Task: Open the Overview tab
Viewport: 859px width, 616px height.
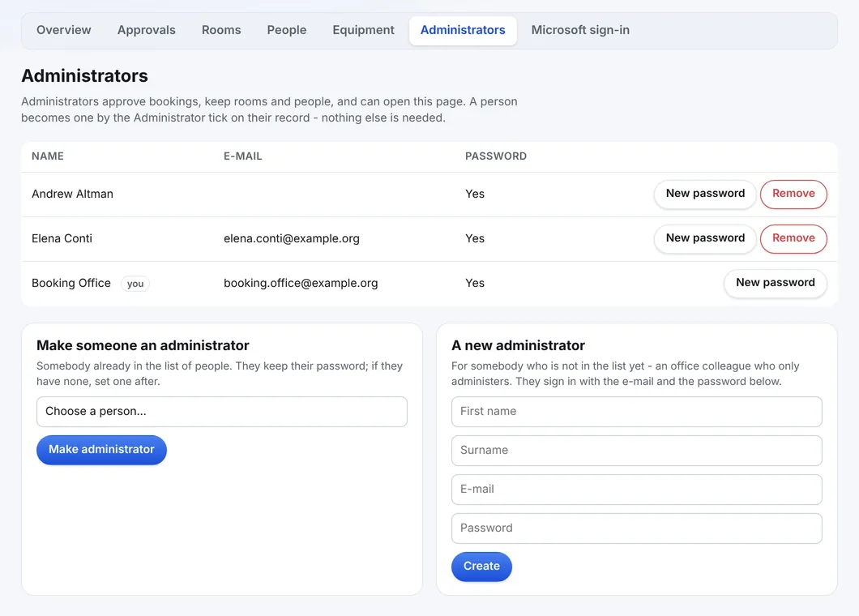Action: (63, 30)
